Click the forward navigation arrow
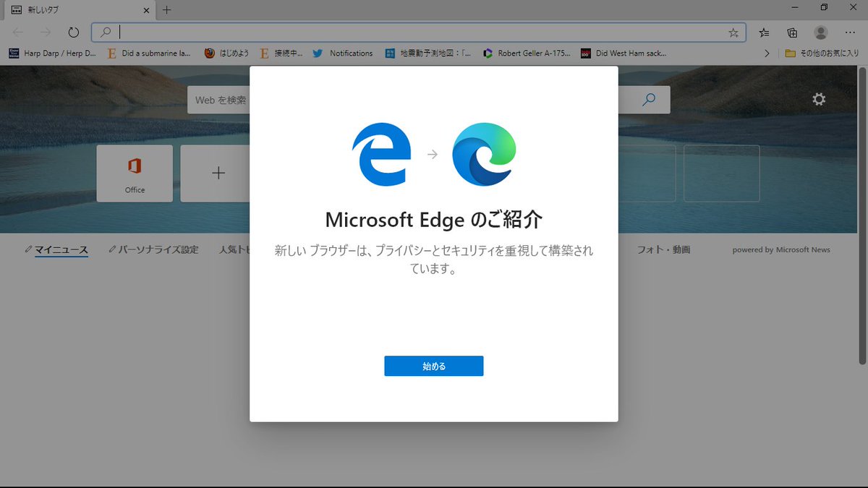The image size is (868, 488). tap(46, 33)
